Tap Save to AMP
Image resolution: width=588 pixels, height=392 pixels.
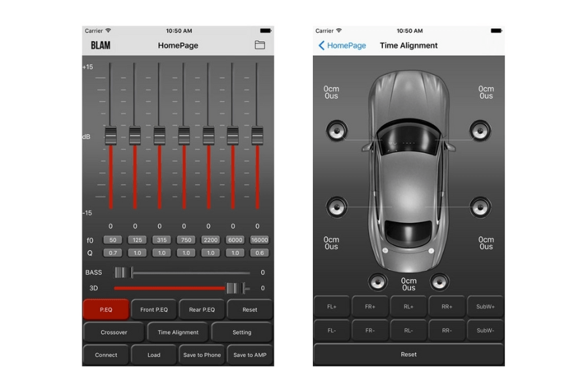click(250, 355)
